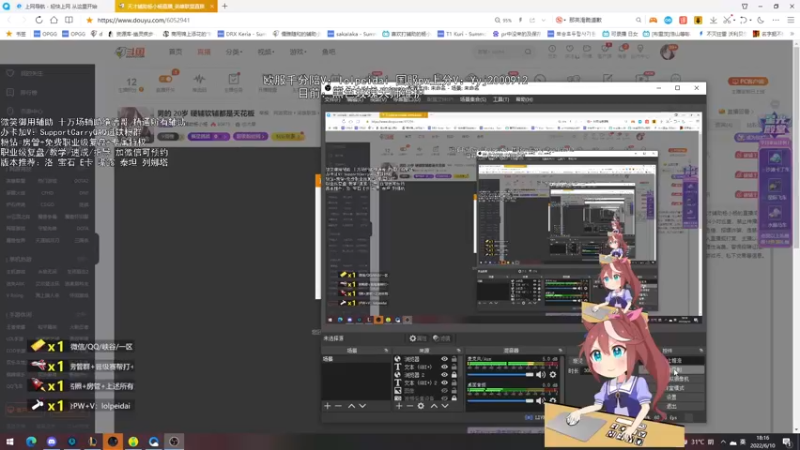
Task: Open Edge browser from the taskbar
Action: [31, 441]
